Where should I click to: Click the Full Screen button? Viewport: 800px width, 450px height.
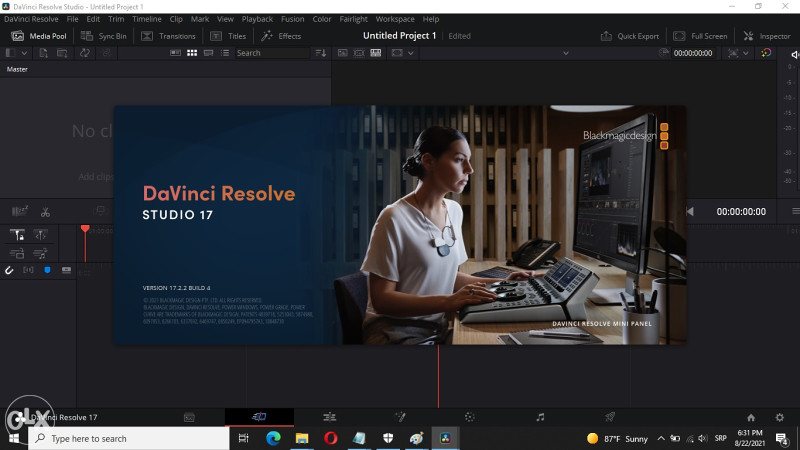700,36
